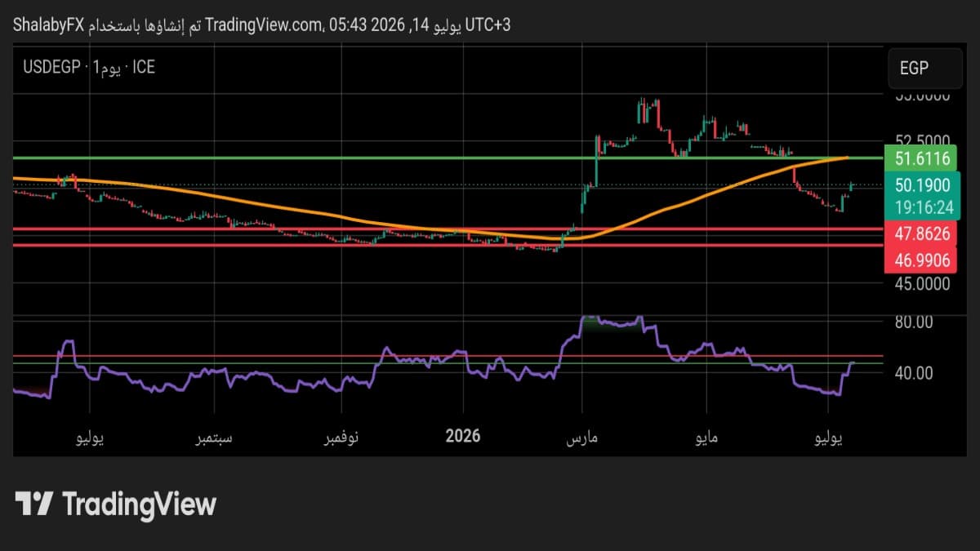Click the TradingView wordmark text
The width and height of the screenshot is (980, 551).
[x=139, y=504]
